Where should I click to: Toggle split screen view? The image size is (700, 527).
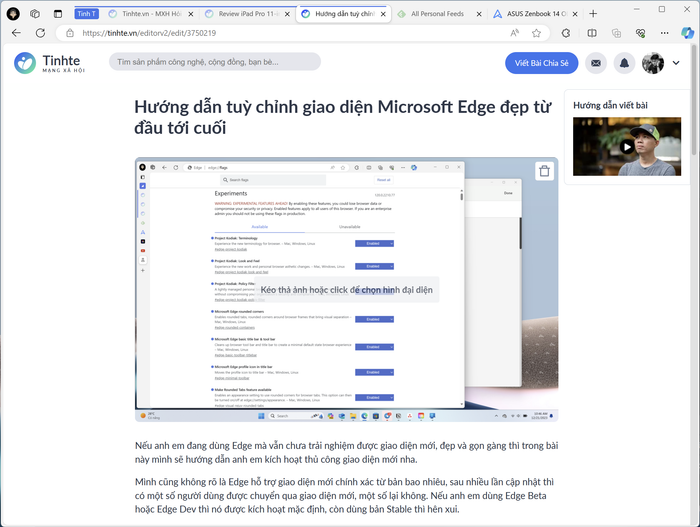pyautogui.click(x=592, y=33)
